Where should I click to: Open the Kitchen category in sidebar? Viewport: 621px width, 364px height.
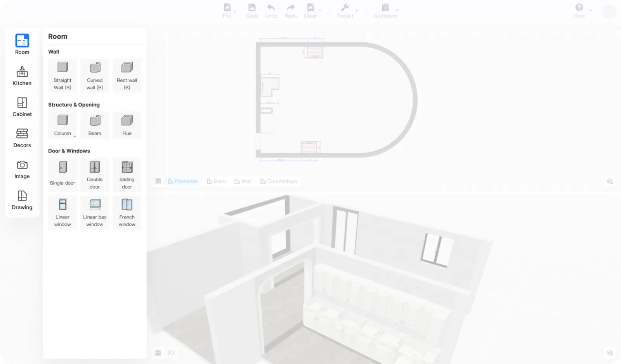tap(22, 76)
